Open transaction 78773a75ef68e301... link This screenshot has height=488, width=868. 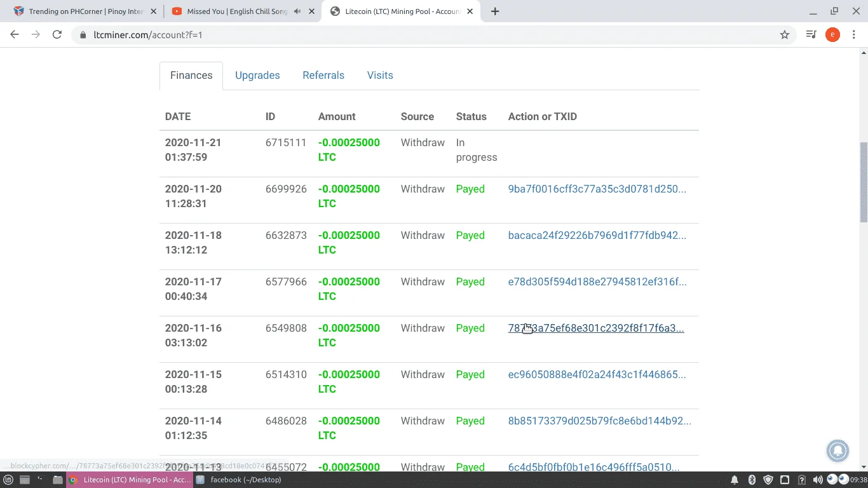pyautogui.click(x=596, y=329)
